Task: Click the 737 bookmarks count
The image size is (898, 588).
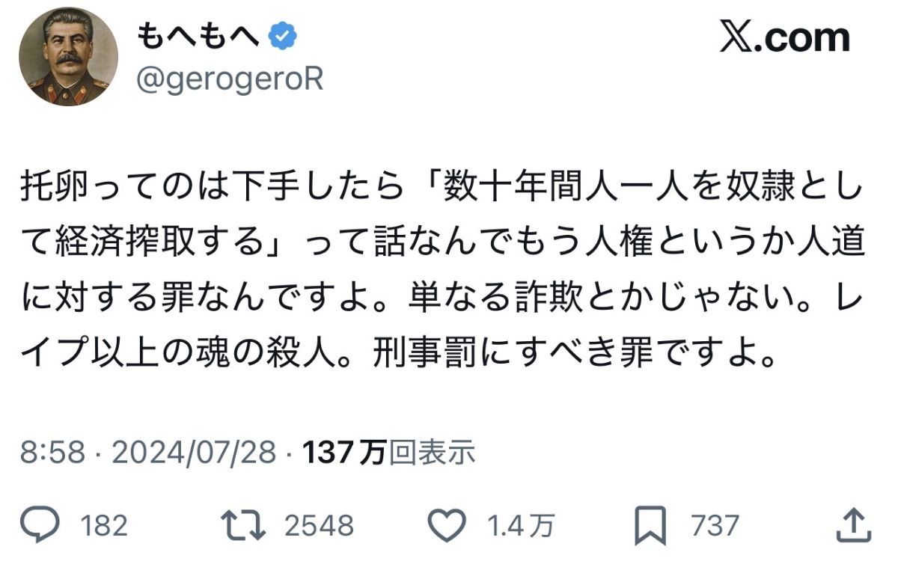Action: click(715, 526)
